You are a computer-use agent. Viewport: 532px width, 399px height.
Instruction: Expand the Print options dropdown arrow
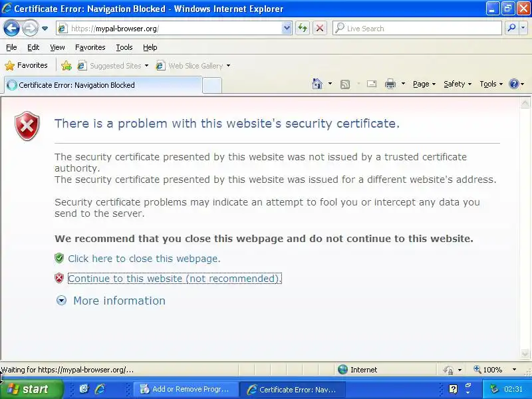pyautogui.click(x=403, y=84)
